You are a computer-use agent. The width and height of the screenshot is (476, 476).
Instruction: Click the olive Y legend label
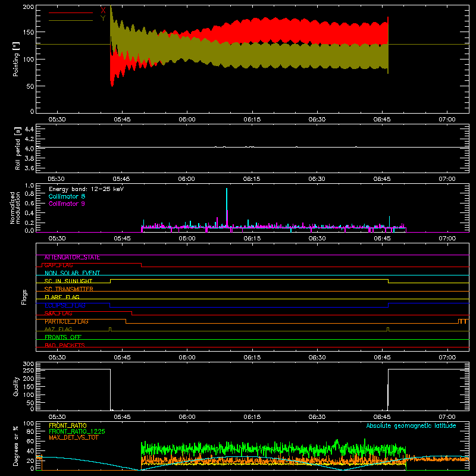[x=103, y=18]
